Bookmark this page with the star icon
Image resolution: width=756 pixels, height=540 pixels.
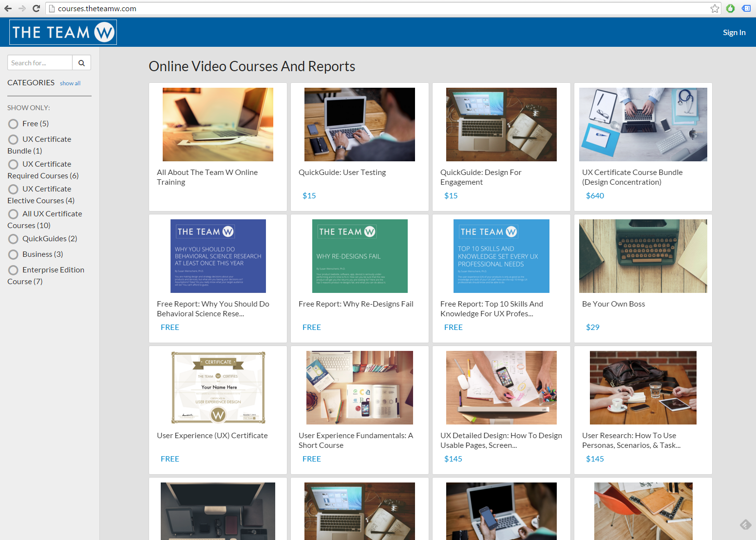pyautogui.click(x=715, y=8)
